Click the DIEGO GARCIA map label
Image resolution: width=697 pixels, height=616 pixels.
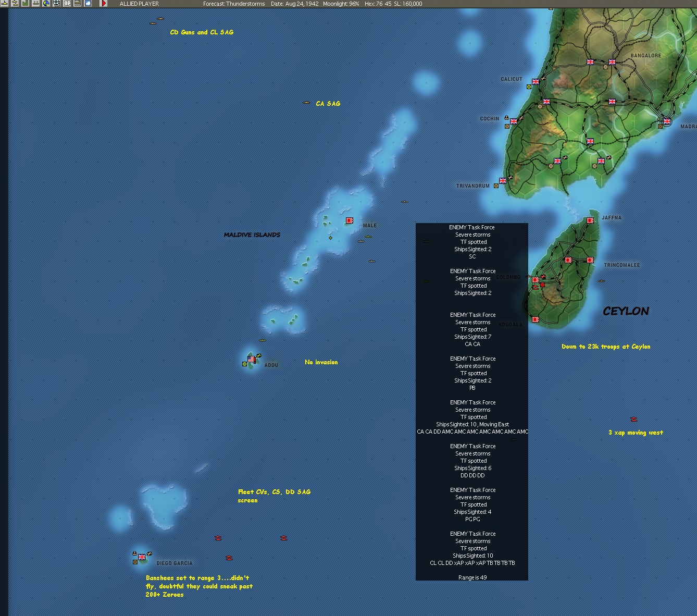point(175,563)
